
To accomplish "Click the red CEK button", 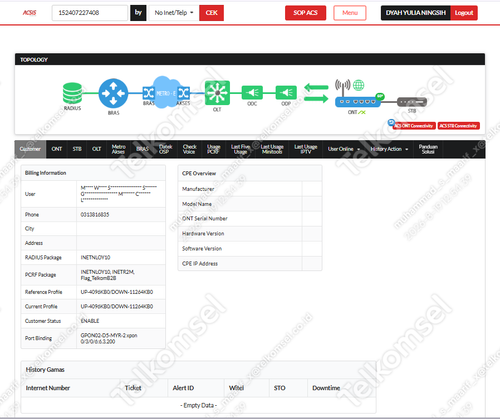I will 211,13.
